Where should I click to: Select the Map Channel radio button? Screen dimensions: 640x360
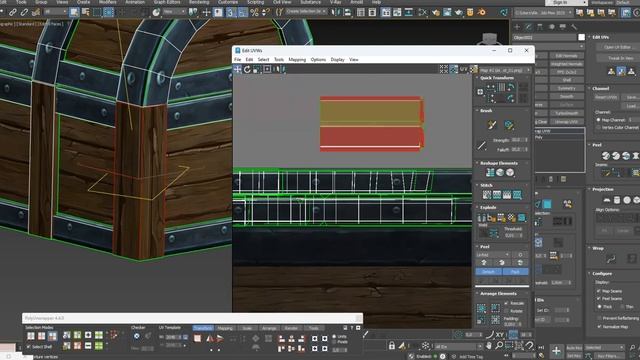coord(598,120)
